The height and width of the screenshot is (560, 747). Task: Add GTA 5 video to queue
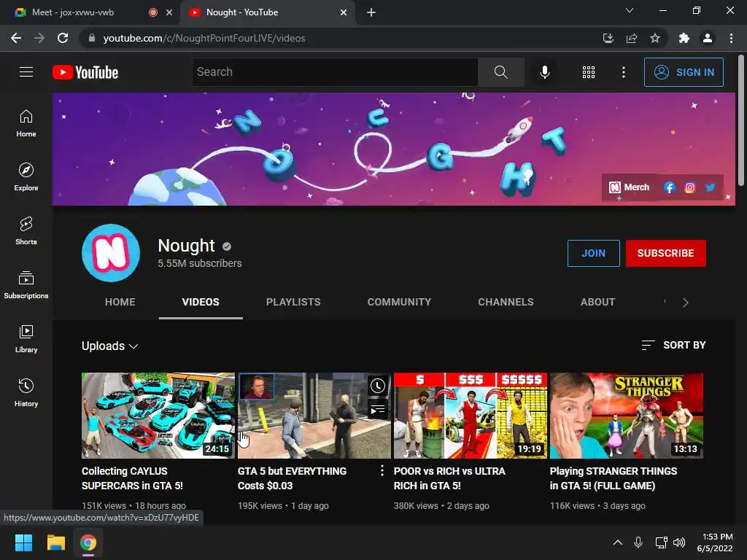click(x=378, y=409)
